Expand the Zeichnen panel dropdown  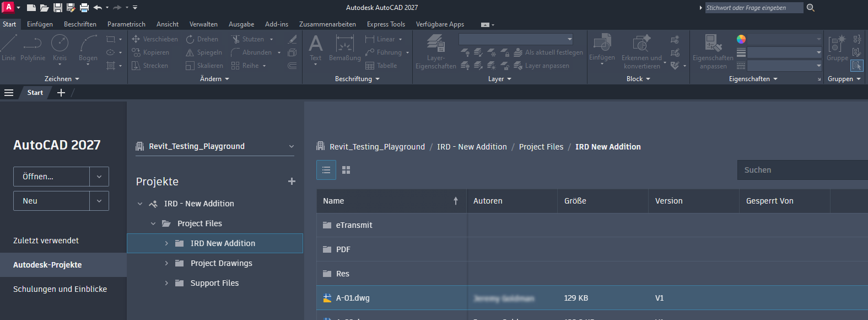[62, 79]
